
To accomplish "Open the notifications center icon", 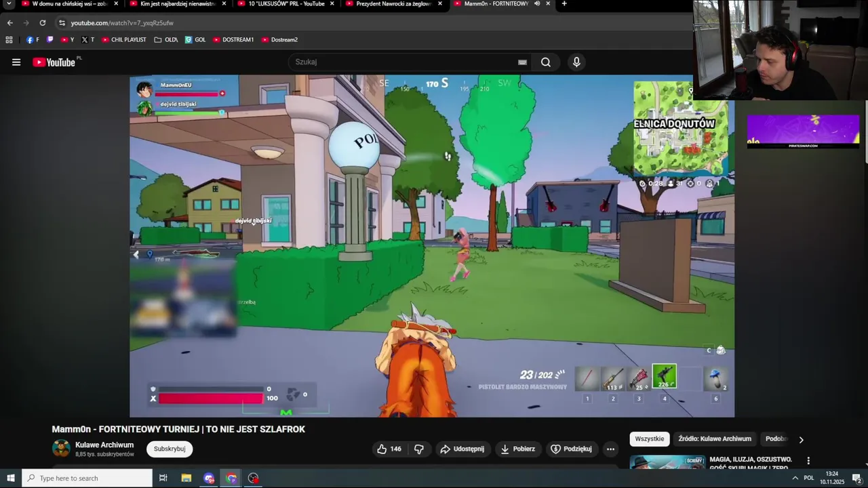I will click(856, 479).
